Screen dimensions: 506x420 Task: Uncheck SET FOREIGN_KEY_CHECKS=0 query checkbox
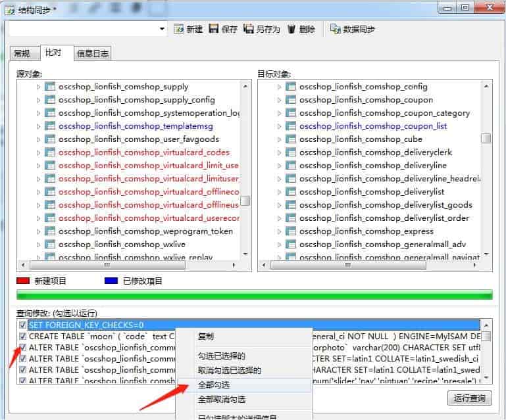tap(22, 325)
